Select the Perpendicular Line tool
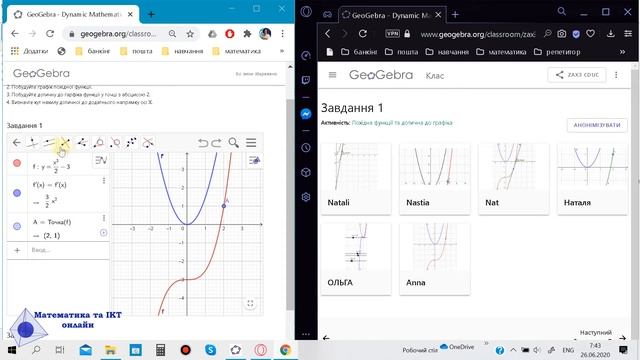640x360 pixels. click(32, 142)
